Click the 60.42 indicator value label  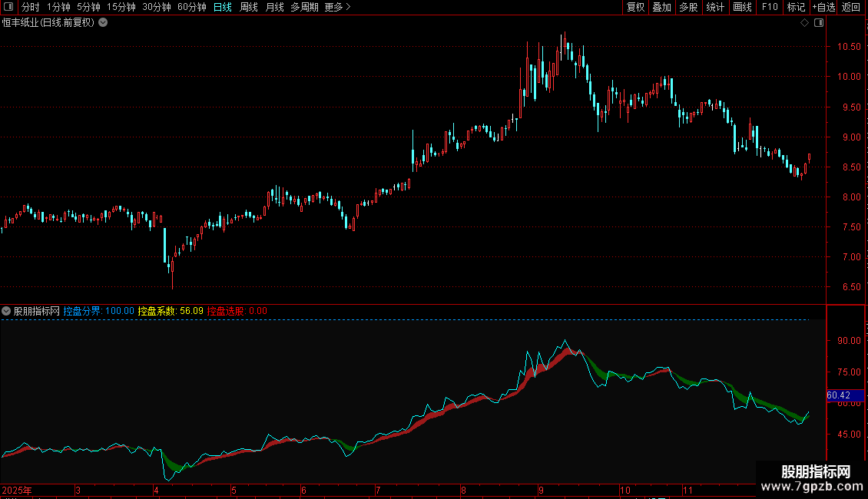839,395
